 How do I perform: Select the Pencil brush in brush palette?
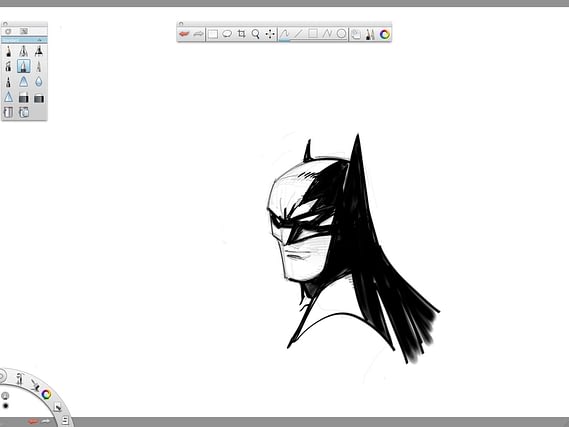tap(8, 51)
